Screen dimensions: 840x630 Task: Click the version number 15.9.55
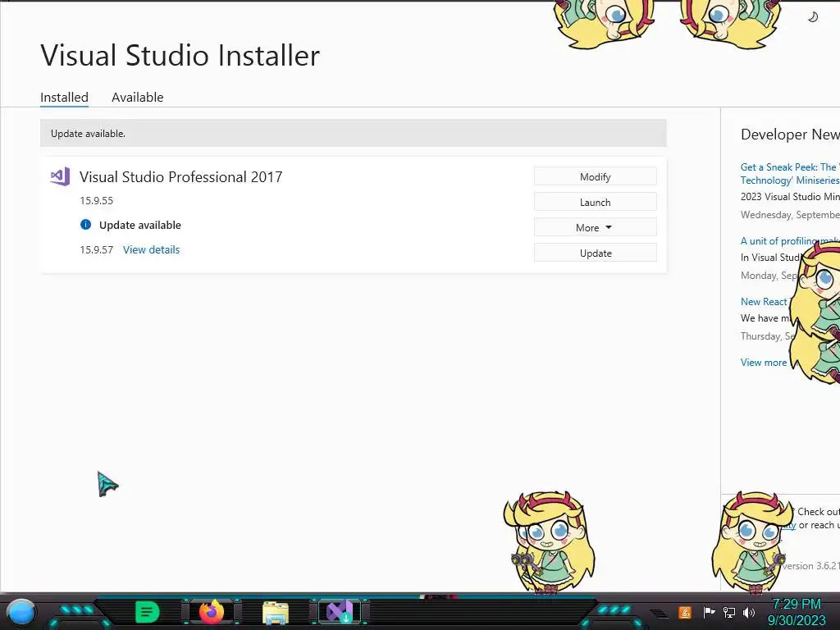97,201
